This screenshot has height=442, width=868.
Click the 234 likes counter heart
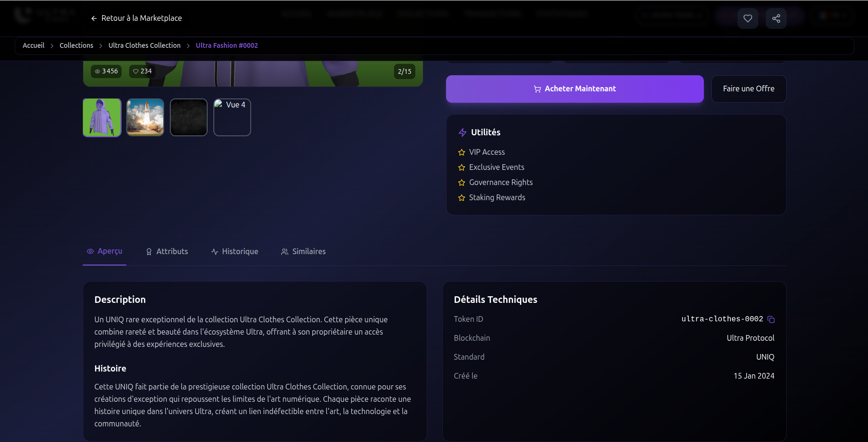pyautogui.click(x=136, y=71)
